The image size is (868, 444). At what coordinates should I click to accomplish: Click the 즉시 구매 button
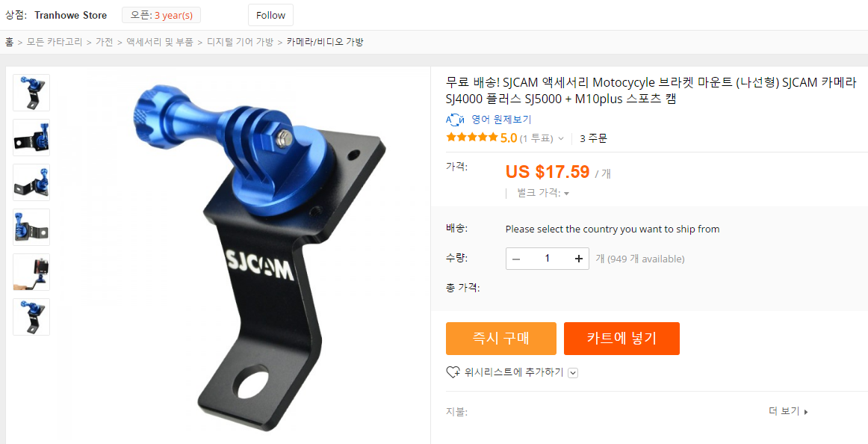point(501,339)
